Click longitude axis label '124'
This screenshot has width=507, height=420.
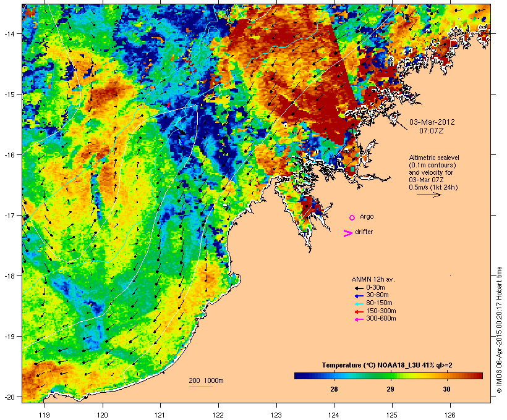pyautogui.click(x=334, y=415)
